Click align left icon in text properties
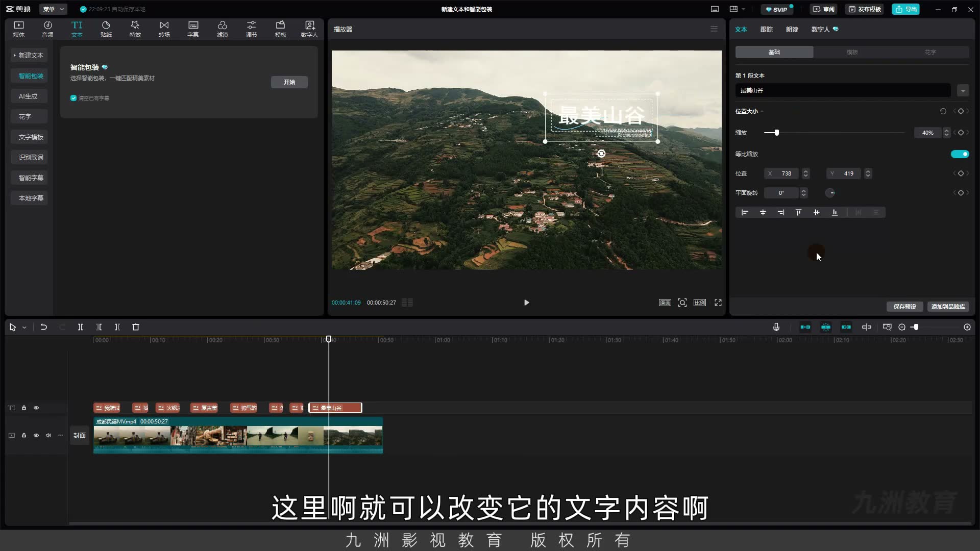Image resolution: width=980 pixels, height=551 pixels. [x=745, y=212]
